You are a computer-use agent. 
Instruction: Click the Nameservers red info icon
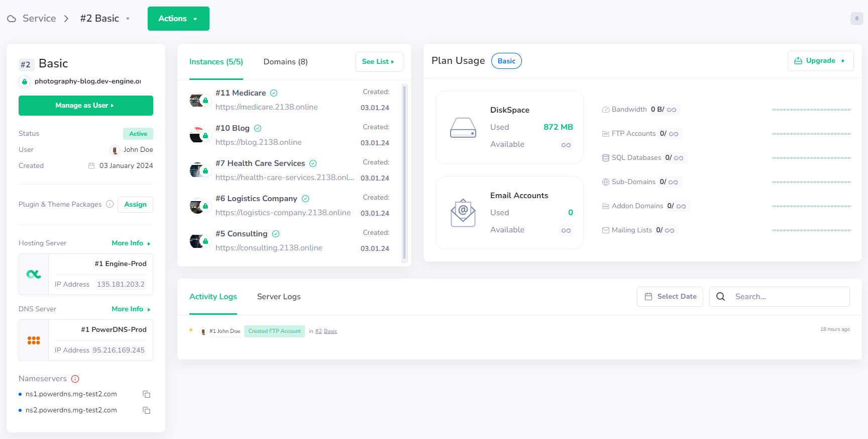point(75,379)
